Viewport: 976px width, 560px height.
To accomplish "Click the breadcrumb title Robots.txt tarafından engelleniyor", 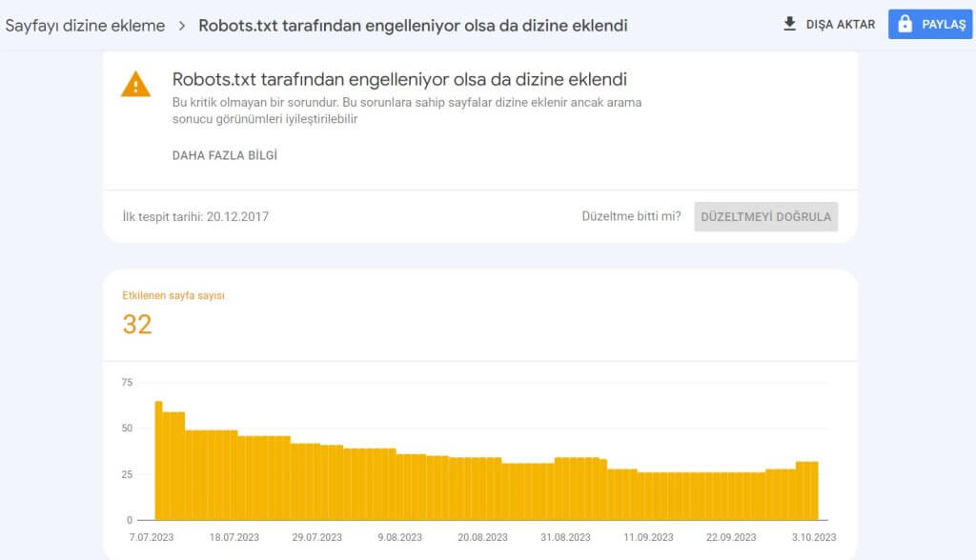I will [x=413, y=26].
